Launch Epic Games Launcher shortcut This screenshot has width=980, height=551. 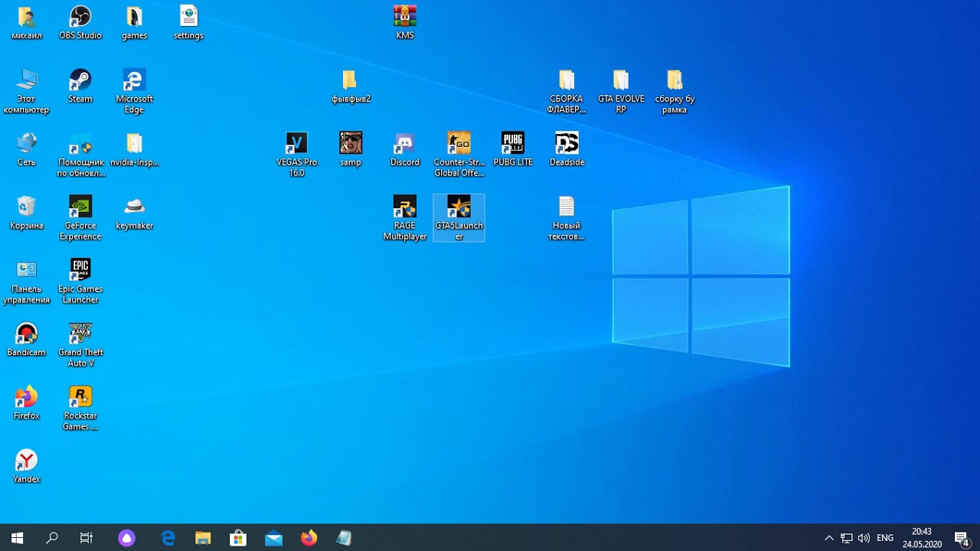click(80, 282)
